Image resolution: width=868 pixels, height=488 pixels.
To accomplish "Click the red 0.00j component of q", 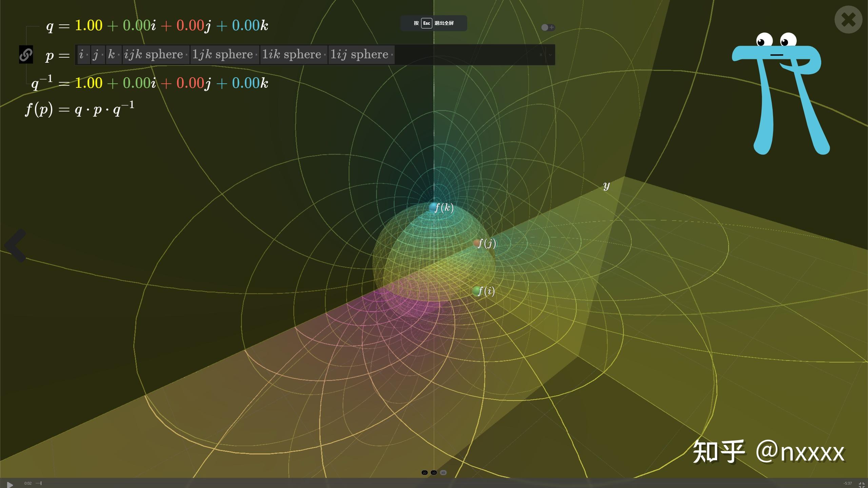I will (194, 26).
